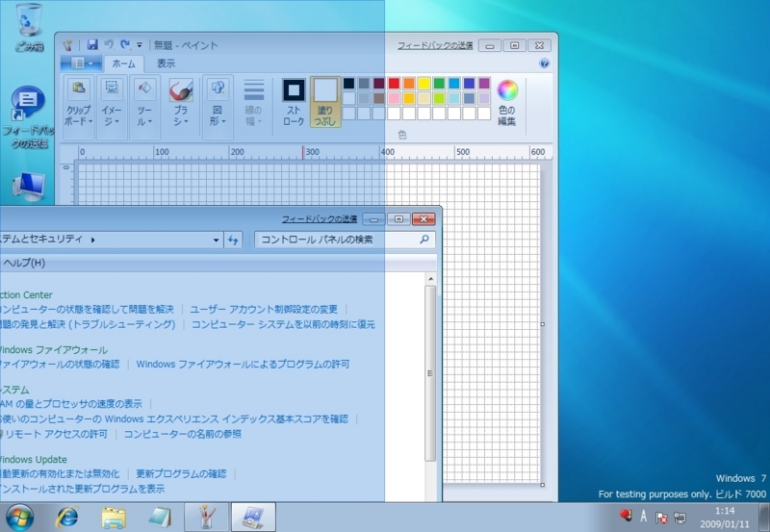Open the ごみ箱 recycle bin desktop icon

(29, 27)
